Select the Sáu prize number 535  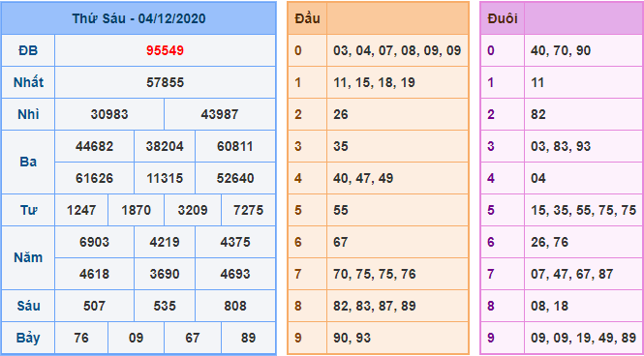[165, 306]
